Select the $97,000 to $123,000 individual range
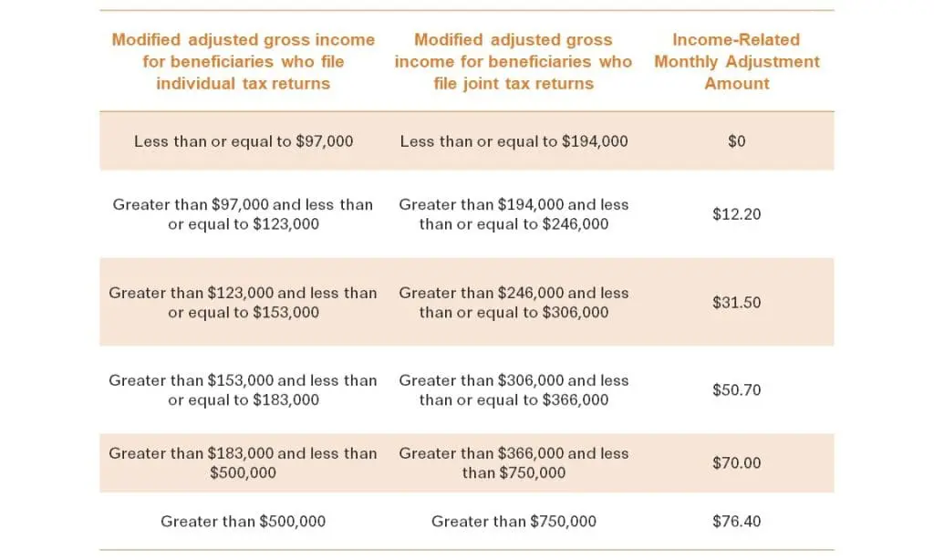Viewport: 934px width, 560px height. tap(243, 213)
